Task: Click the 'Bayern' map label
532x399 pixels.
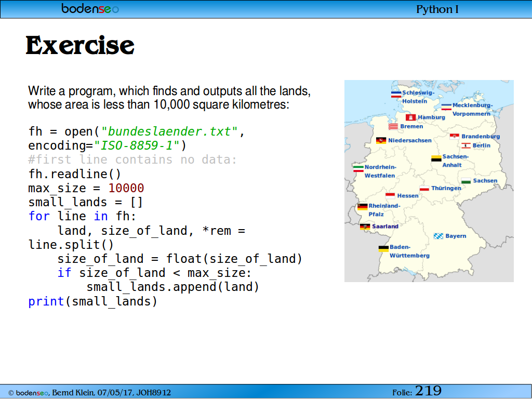Action: pos(456,236)
